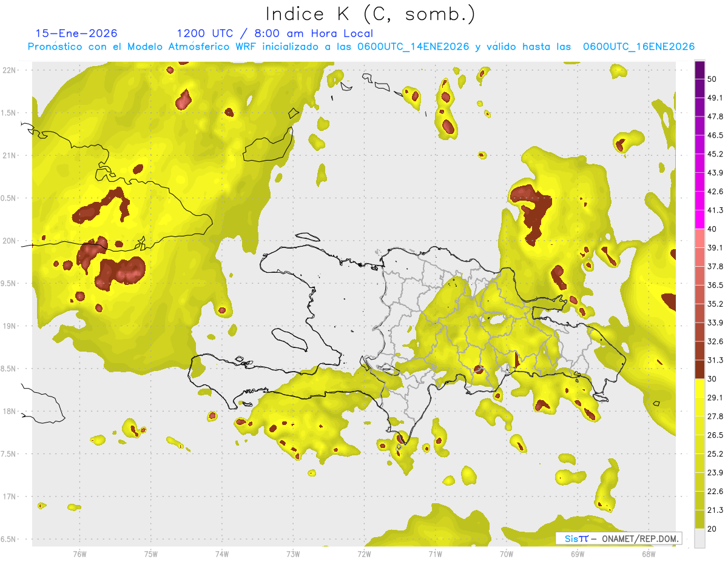Viewport: 728px width, 562px height.
Task: Click the colorbar value 23.9
Action: [715, 472]
